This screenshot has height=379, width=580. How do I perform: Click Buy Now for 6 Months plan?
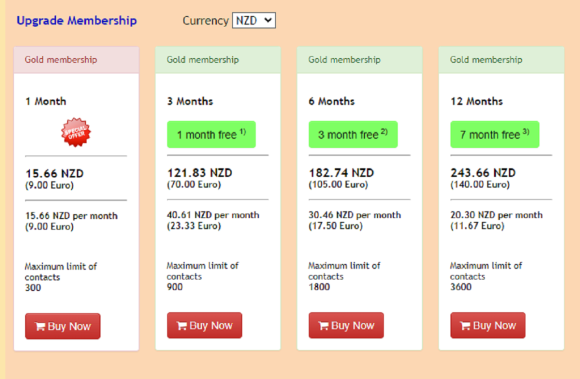point(346,325)
